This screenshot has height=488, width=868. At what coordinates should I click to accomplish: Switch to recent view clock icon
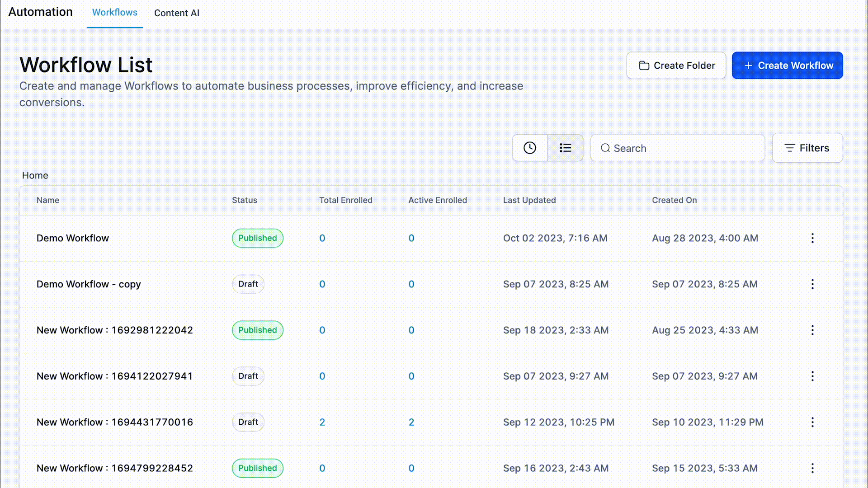pos(529,148)
